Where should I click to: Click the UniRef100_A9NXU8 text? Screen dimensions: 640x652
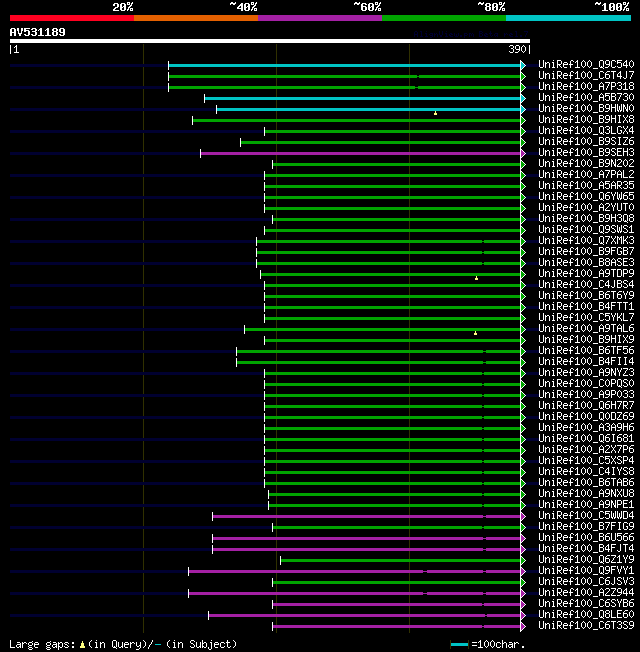click(586, 494)
